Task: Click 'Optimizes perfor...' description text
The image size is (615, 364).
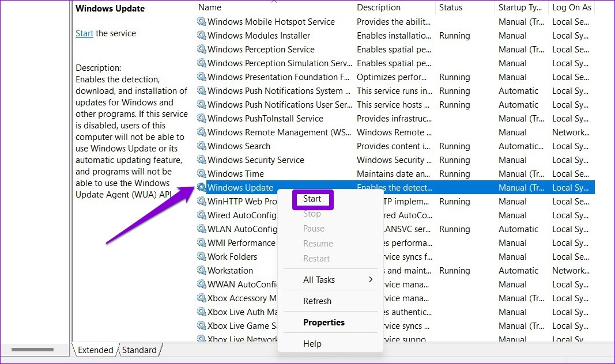Action: coord(391,77)
